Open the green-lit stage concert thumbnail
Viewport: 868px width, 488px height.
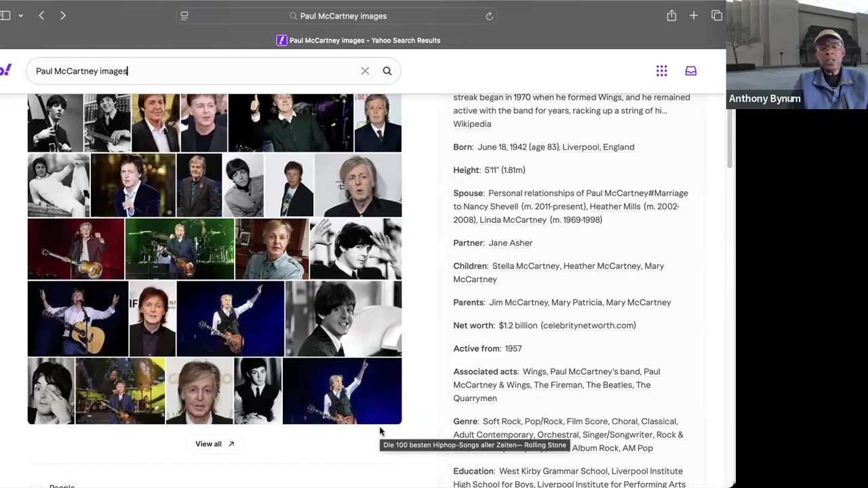[x=180, y=249]
